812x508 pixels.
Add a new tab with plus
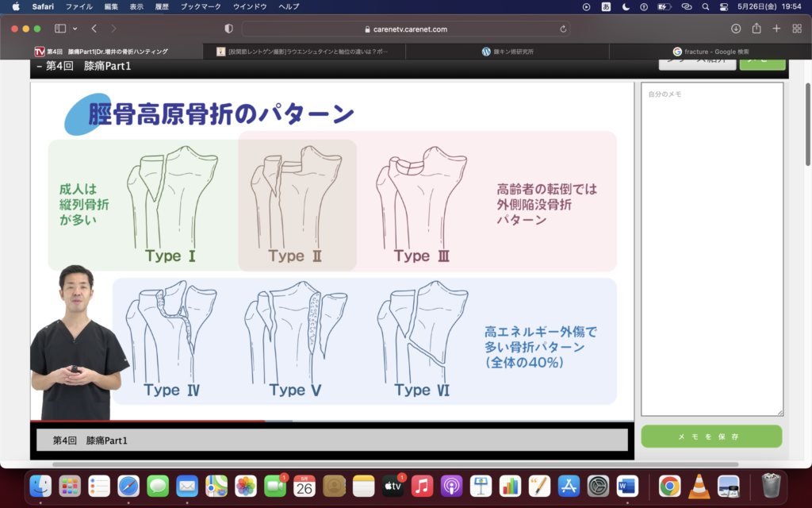(776, 29)
